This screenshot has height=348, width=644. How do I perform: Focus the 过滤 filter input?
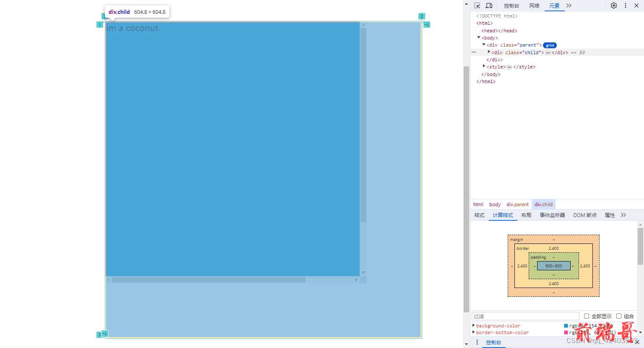(525, 316)
